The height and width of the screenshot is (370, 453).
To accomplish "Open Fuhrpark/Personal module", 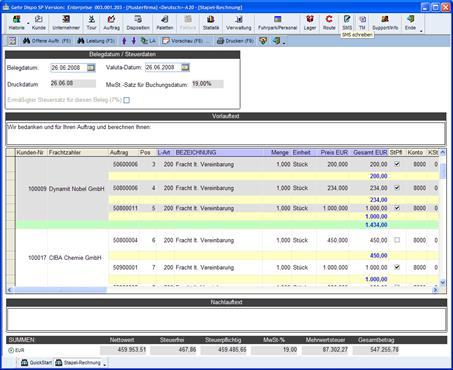I will [277, 23].
